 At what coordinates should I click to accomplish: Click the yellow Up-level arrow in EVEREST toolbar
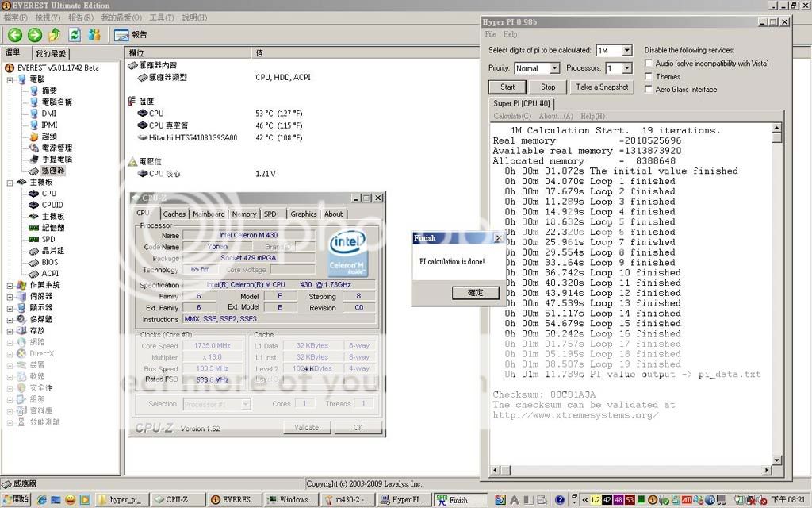coord(55,35)
